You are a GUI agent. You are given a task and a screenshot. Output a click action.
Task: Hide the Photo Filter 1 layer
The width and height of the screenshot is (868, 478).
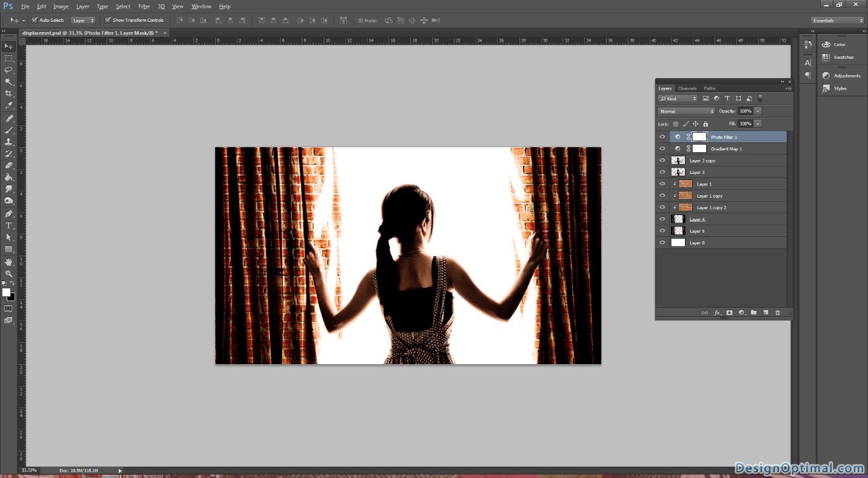[662, 137]
